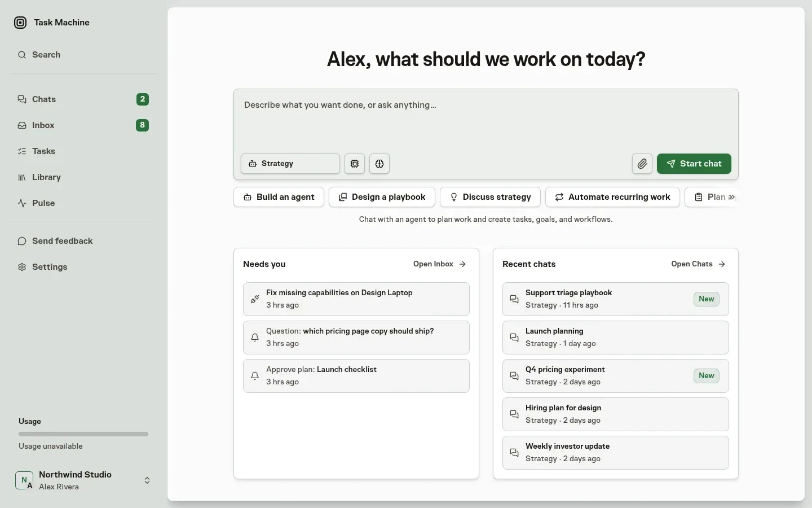The height and width of the screenshot is (508, 812).
Task: Click the New badge on Q4 pricing experiment
Action: 707,376
